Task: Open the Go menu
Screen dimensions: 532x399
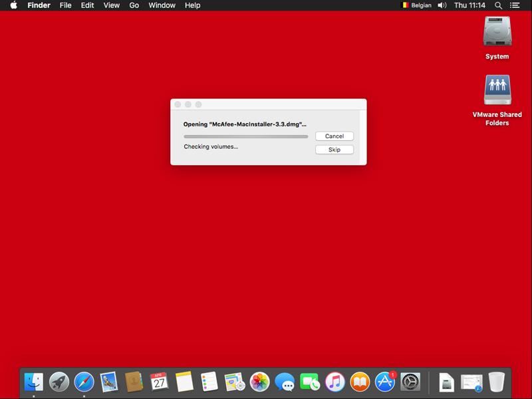Action: click(134, 5)
